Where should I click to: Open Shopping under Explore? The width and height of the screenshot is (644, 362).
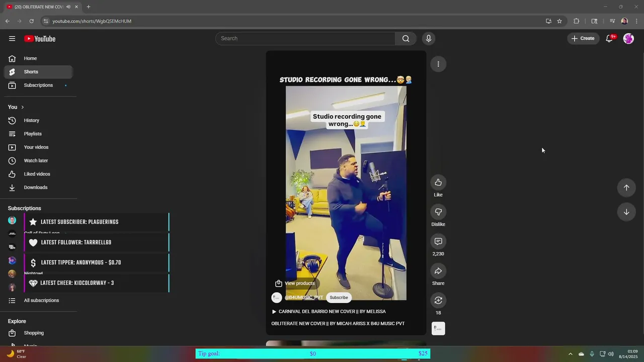[38, 333]
